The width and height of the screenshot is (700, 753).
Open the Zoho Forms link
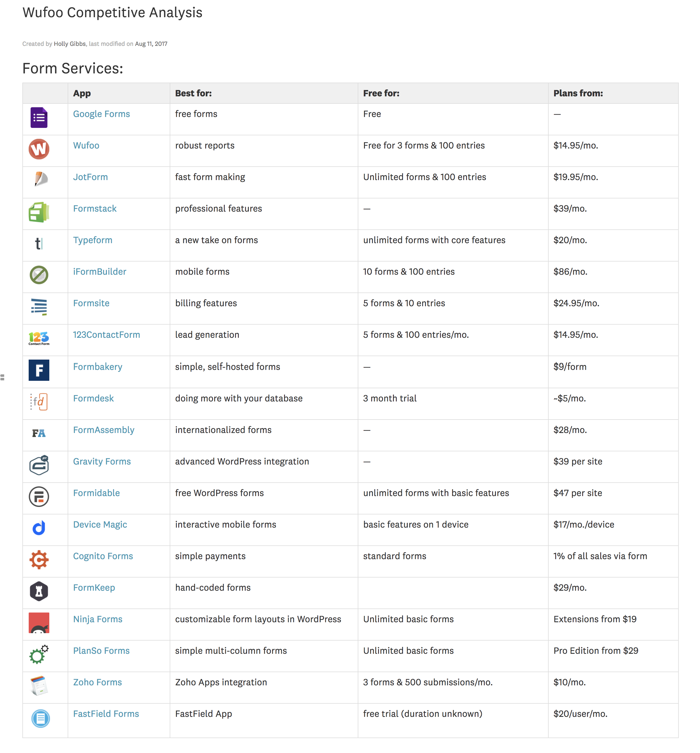pyautogui.click(x=97, y=682)
